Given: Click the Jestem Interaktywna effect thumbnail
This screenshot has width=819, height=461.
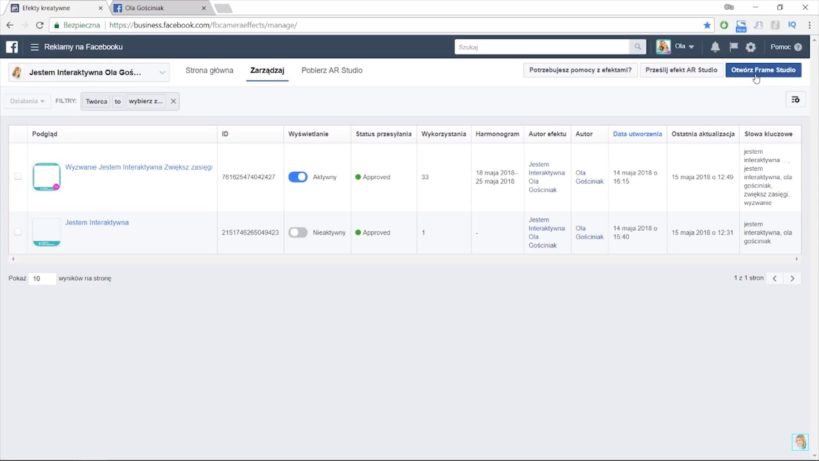Looking at the screenshot, I should [x=46, y=232].
